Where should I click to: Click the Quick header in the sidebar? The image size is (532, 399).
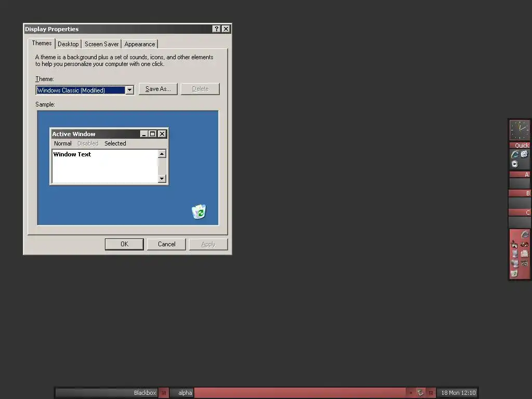click(x=520, y=145)
